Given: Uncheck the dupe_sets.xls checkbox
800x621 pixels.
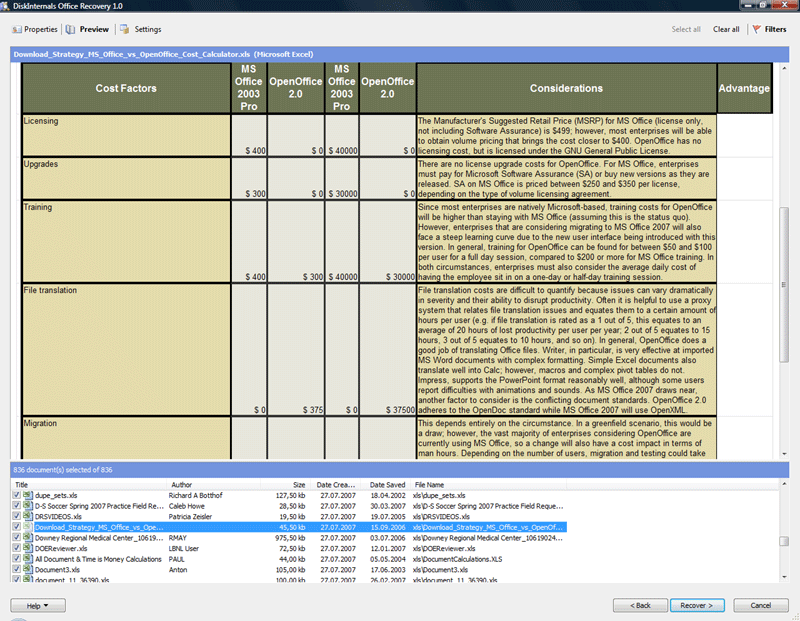Looking at the screenshot, I should click(x=16, y=494).
